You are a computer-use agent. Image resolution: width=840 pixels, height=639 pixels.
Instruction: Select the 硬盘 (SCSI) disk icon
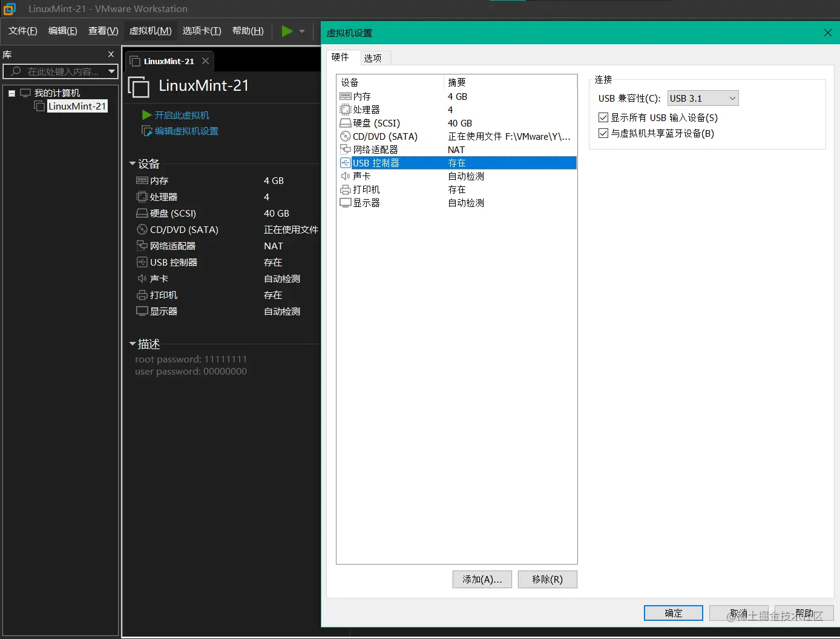(x=345, y=123)
